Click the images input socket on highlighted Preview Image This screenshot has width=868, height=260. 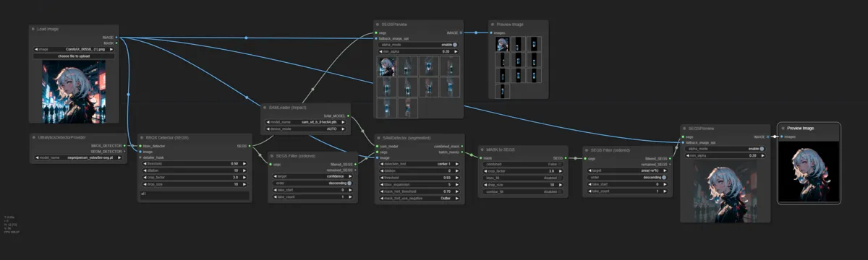pyautogui.click(x=781, y=136)
